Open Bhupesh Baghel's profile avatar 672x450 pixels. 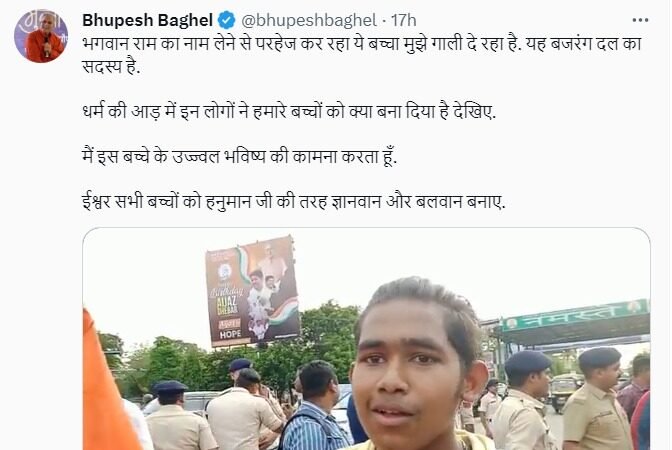pyautogui.click(x=41, y=36)
